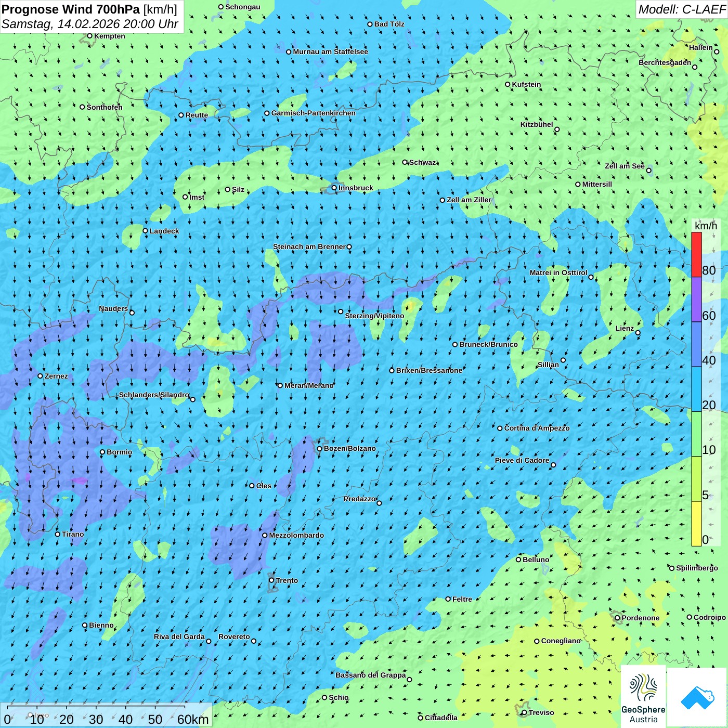Click the 'Mezzolombardo' label
The width and height of the screenshot is (728, 728).
296,535
